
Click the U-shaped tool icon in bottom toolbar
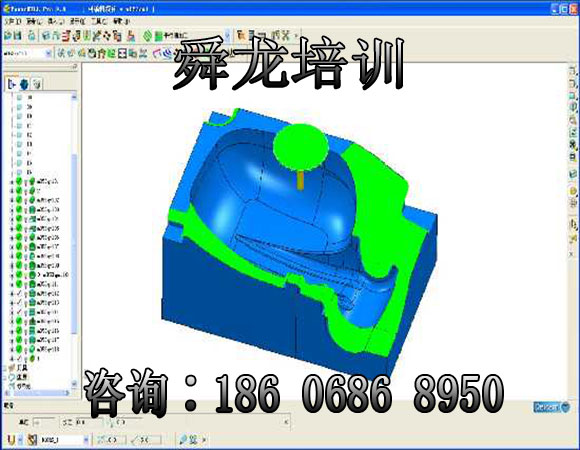tap(11, 440)
